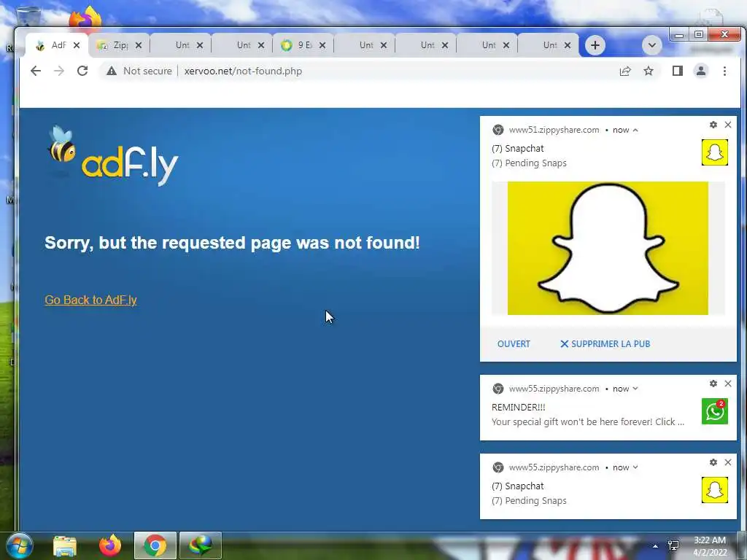Open the Chrome profile avatar
The height and width of the screenshot is (560, 747).
click(701, 71)
